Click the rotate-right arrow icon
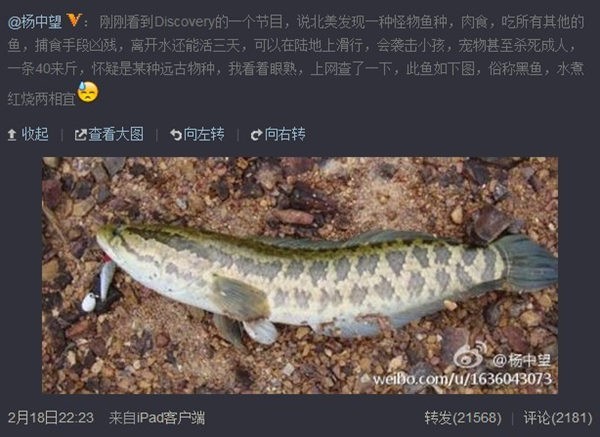600x437 pixels. pyautogui.click(x=256, y=135)
